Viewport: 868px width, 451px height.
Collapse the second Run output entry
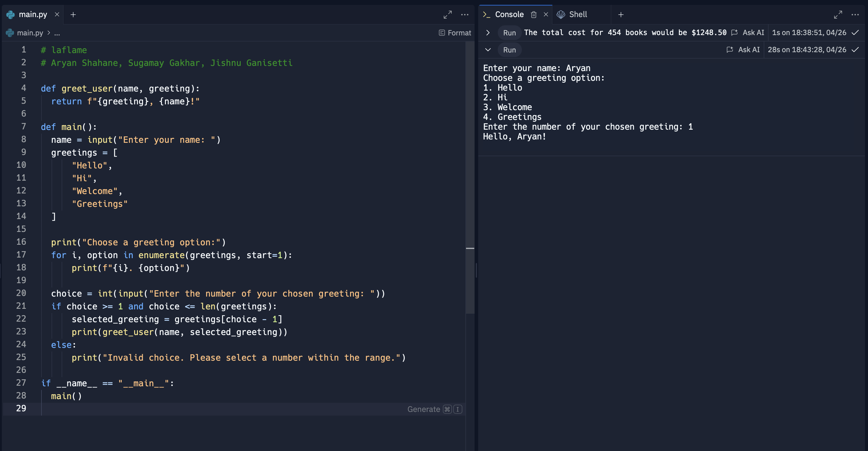488,50
